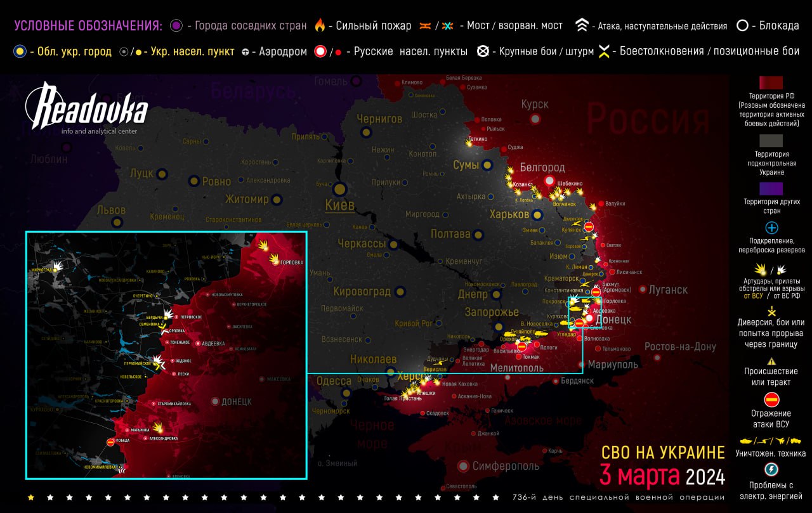Click the strong fire flame legend icon
The image size is (812, 513).
tap(320, 26)
